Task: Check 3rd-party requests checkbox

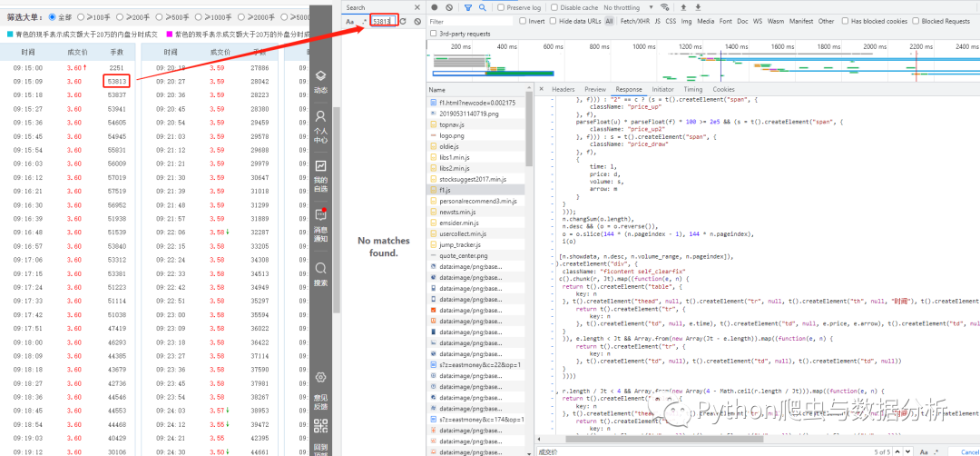Action: 435,34
